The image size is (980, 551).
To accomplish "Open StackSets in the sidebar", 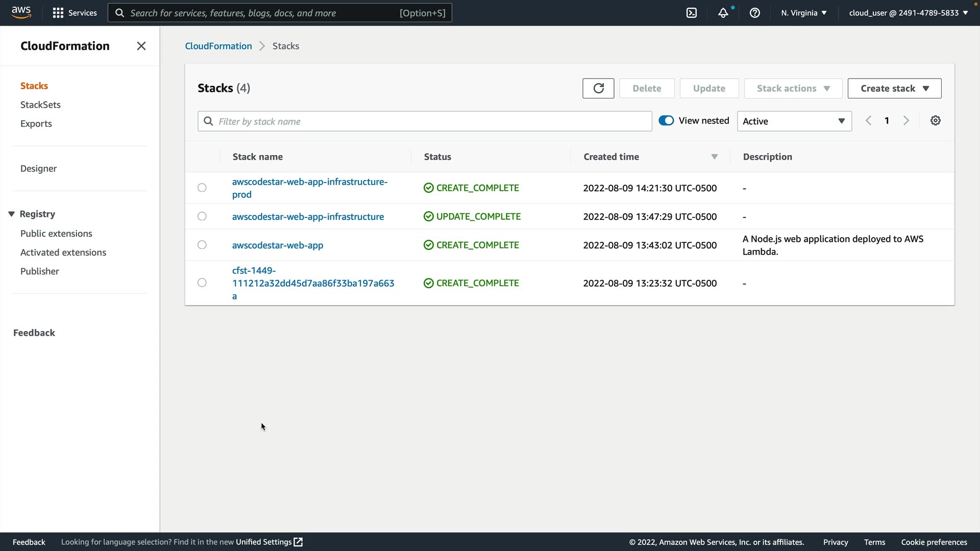I will (40, 105).
